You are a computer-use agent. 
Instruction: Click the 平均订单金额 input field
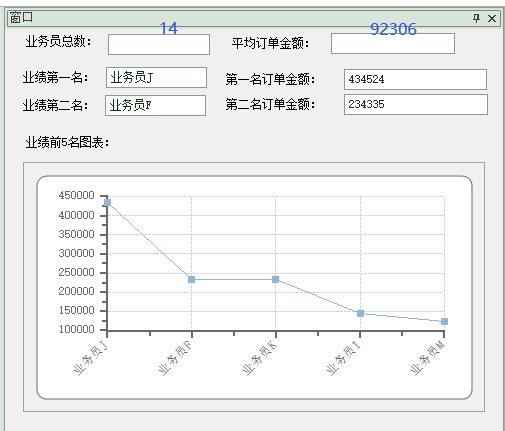click(393, 43)
